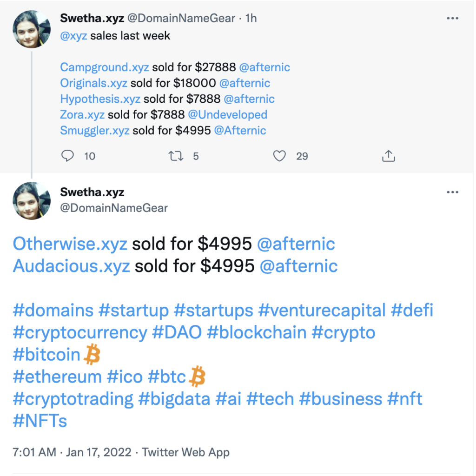Open the Audacious.xyz link

click(x=72, y=266)
